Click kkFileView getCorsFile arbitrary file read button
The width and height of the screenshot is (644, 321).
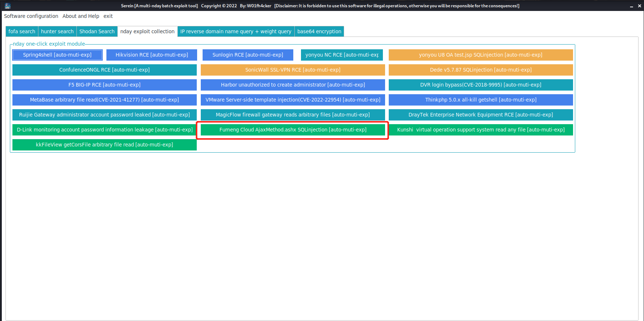(x=105, y=145)
